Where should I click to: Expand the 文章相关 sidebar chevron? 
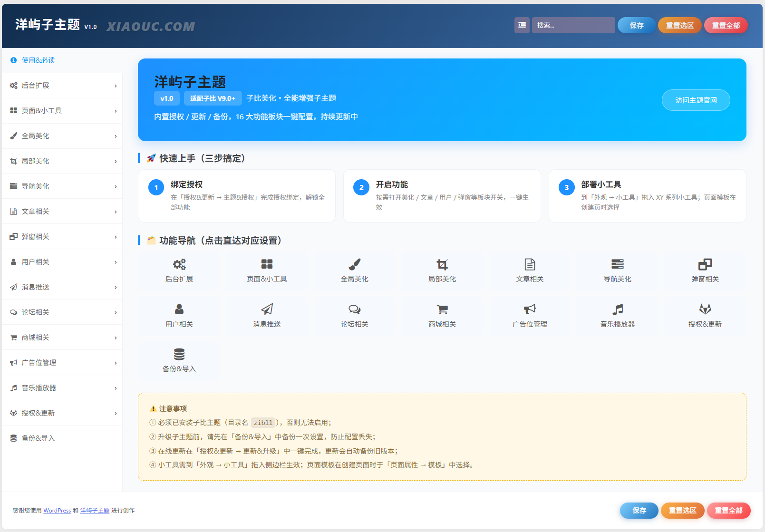116,212
